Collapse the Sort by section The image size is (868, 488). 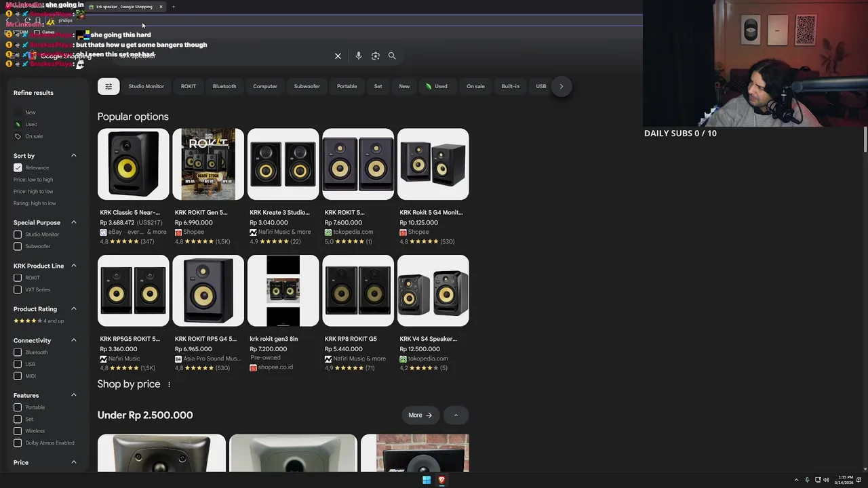pos(74,156)
